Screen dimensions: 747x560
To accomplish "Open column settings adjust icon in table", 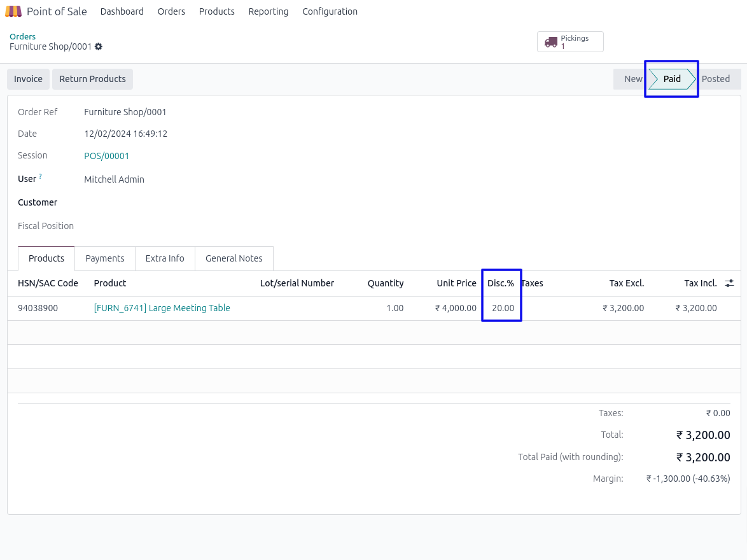I will click(729, 283).
